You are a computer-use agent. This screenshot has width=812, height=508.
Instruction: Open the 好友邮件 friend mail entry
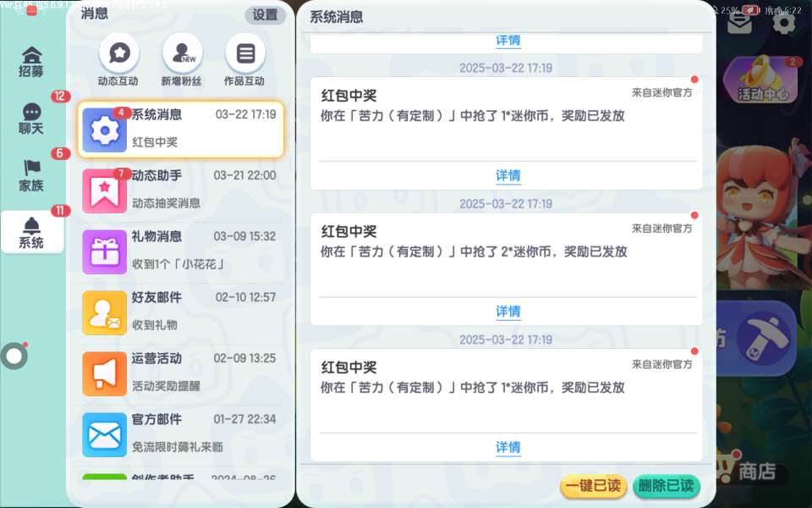(180, 312)
